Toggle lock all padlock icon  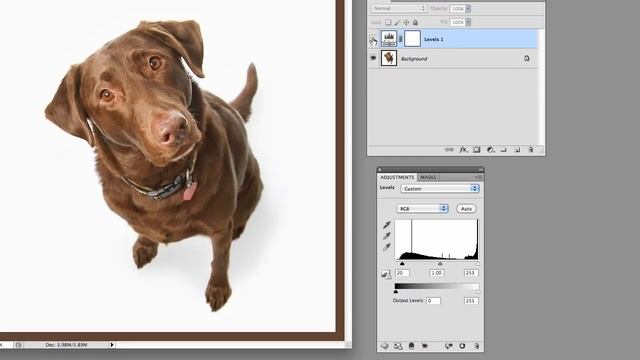tap(415, 22)
